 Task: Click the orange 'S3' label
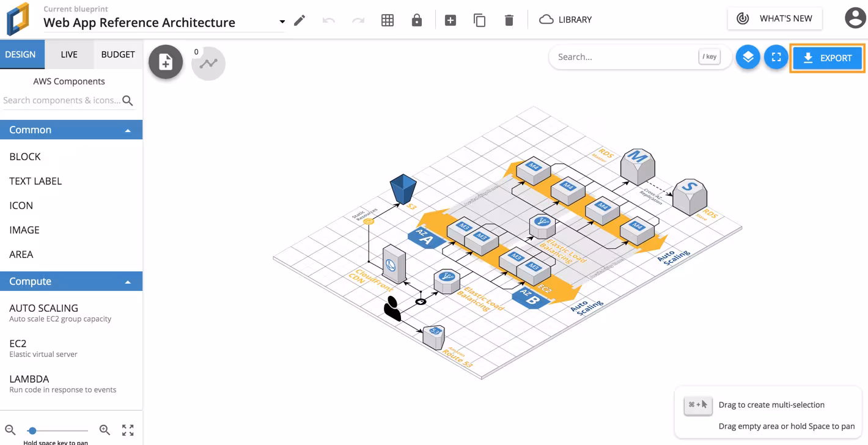tap(411, 207)
